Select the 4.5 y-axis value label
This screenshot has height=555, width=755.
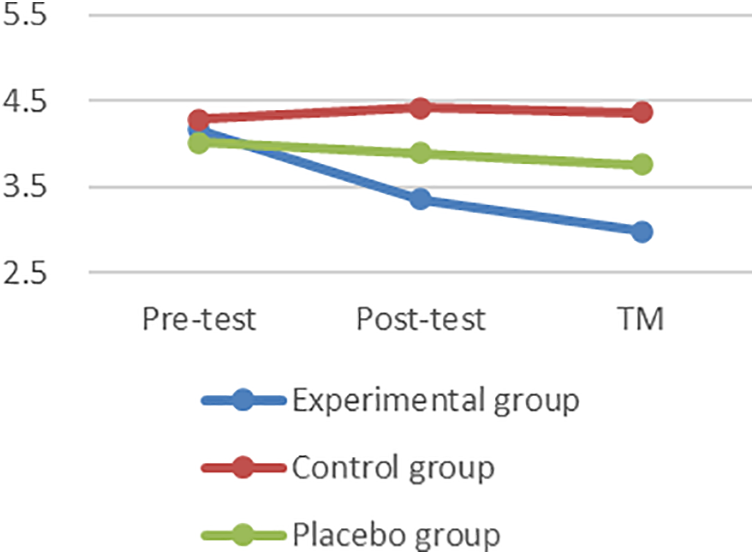tap(26, 102)
